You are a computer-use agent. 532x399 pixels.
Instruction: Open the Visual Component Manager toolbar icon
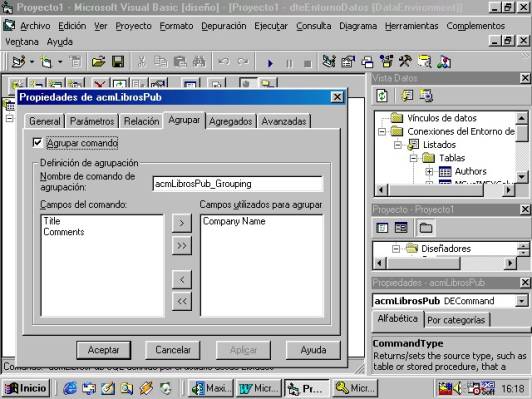pos(444,62)
